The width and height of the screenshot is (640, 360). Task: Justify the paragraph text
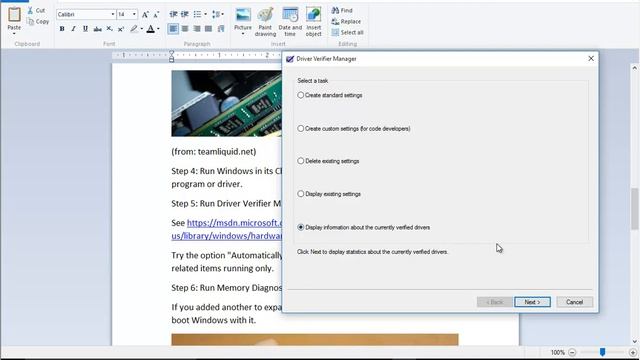(x=209, y=29)
